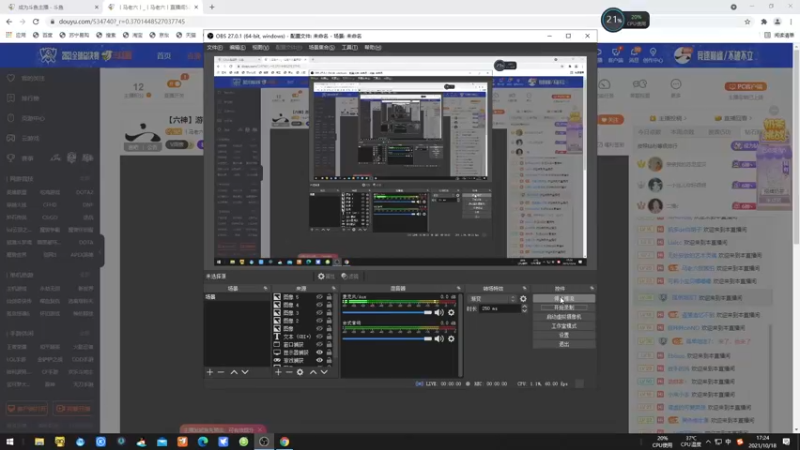Open OBS 文件 menu
Image resolution: width=800 pixels, height=450 pixels.
(x=215, y=47)
